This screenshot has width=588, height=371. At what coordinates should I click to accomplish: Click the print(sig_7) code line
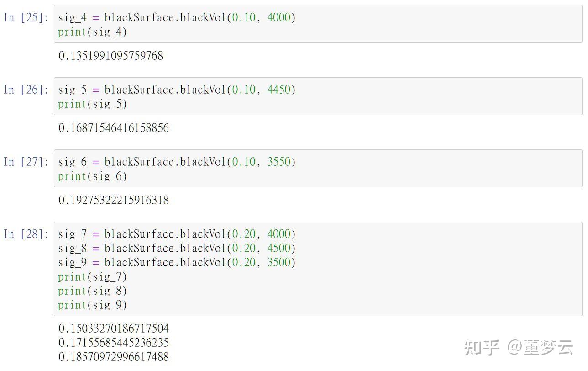pos(93,277)
